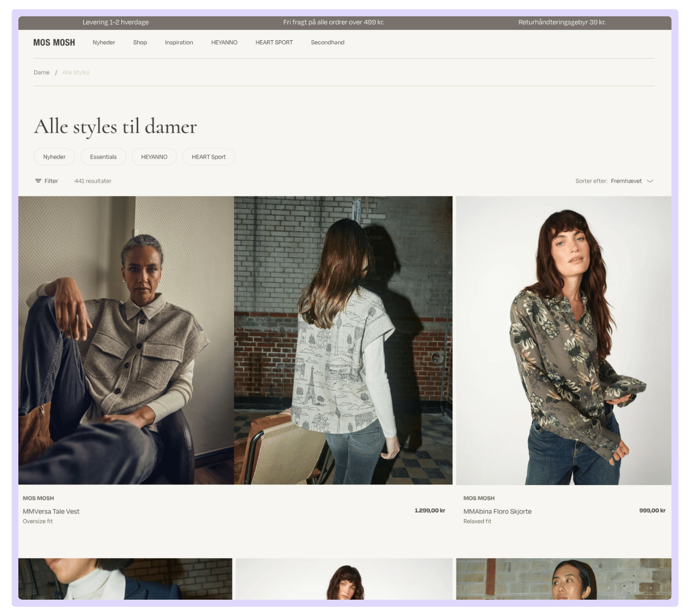Choose the HEYANNO category pill
The height and width of the screenshot is (616, 690).
pos(154,157)
